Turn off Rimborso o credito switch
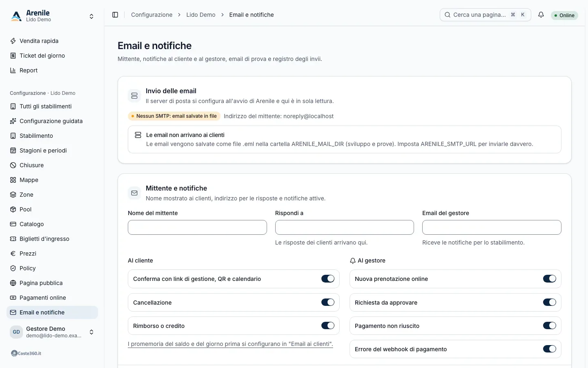Image resolution: width=588 pixels, height=368 pixels. click(x=328, y=326)
